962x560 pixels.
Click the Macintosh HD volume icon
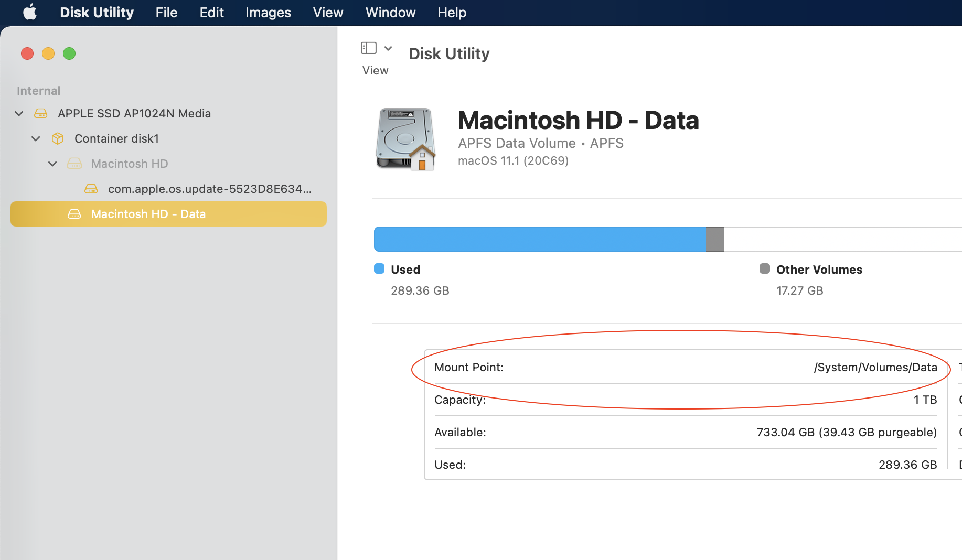(74, 164)
